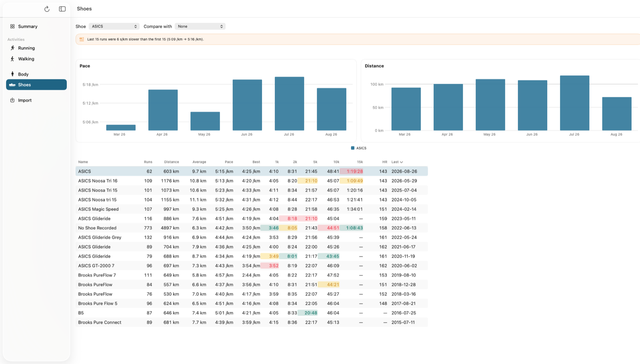Select the Running activity runner icon
Screen dimensions: 640x364
12,48
